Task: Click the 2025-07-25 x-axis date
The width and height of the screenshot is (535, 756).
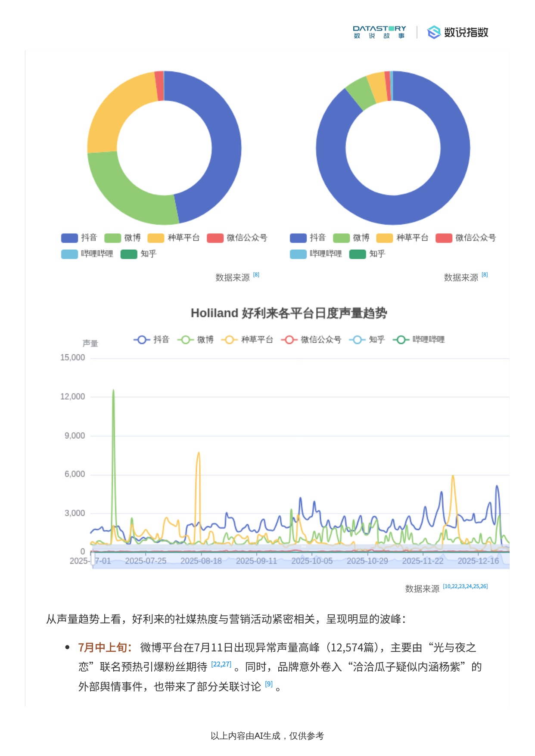Action: point(146,561)
